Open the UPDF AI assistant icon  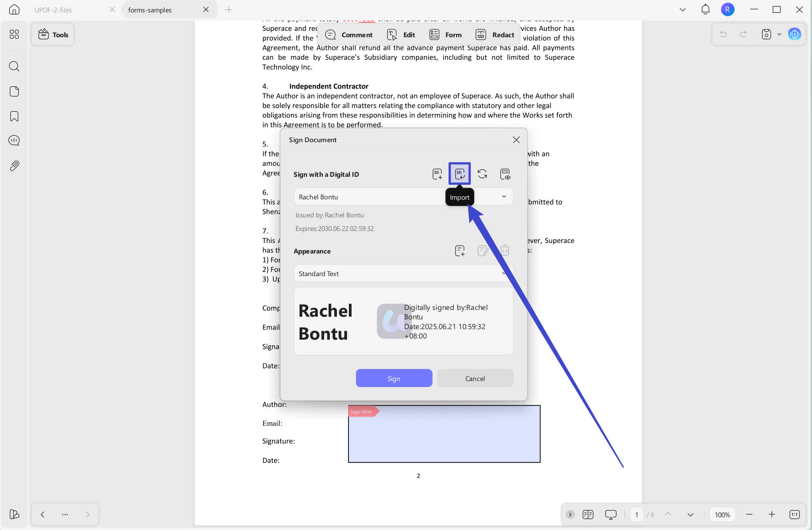click(x=794, y=35)
